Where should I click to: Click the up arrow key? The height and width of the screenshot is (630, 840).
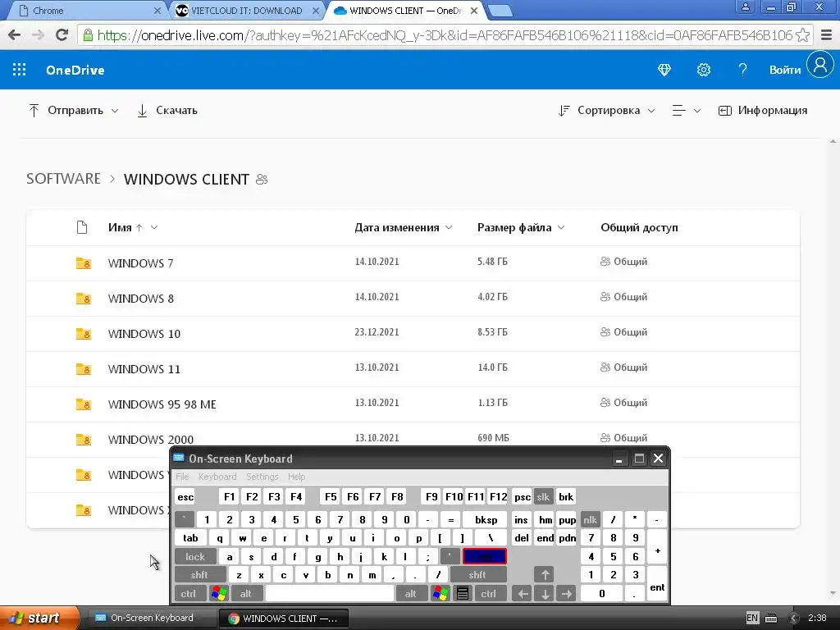coord(545,575)
